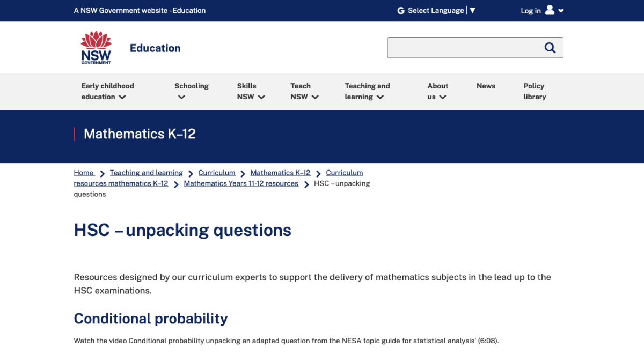Screen dimensions: 644x362
Task: Expand the Skills NSW dropdown chevron
Action: [x=261, y=97]
